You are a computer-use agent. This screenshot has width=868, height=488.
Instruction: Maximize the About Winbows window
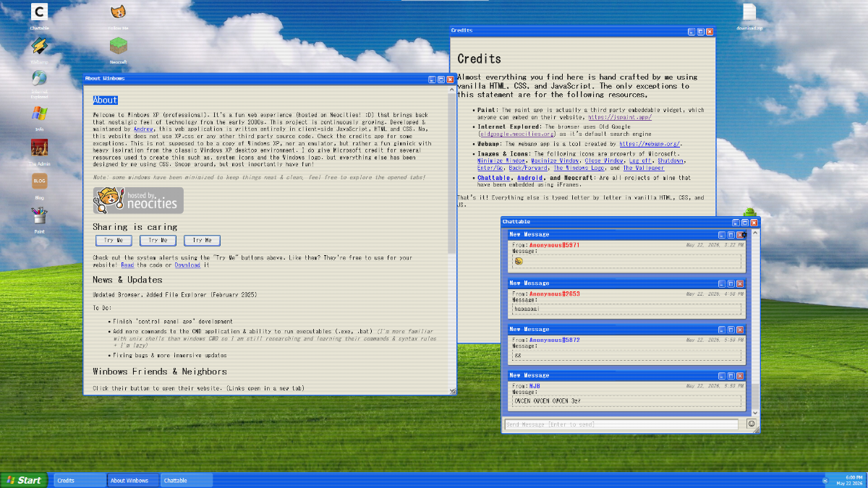coord(441,79)
